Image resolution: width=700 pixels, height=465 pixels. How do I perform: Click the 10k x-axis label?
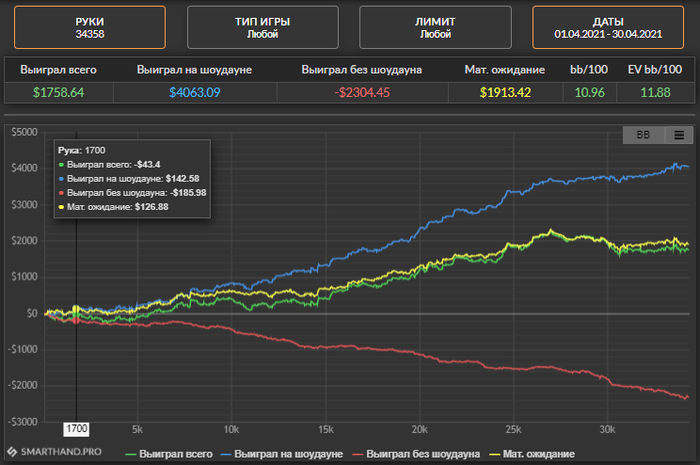click(231, 429)
